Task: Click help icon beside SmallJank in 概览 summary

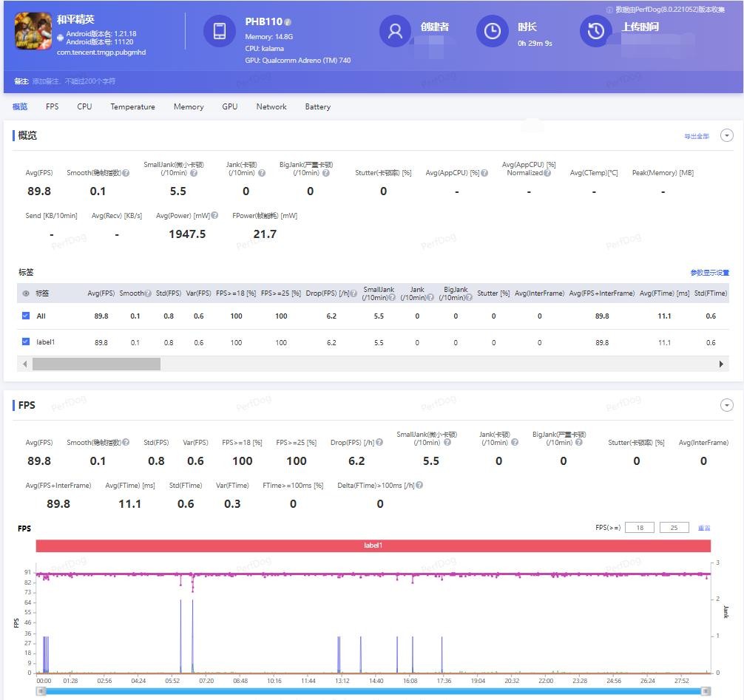Action: coord(194,173)
